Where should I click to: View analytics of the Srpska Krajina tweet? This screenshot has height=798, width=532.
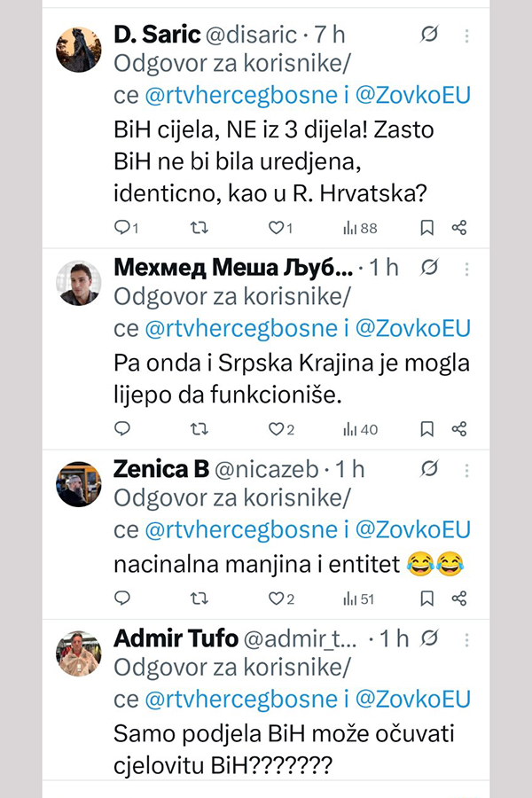[360, 429]
